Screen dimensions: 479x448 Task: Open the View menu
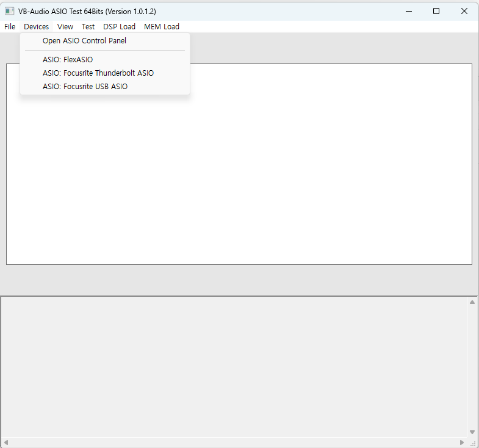pyautogui.click(x=65, y=27)
